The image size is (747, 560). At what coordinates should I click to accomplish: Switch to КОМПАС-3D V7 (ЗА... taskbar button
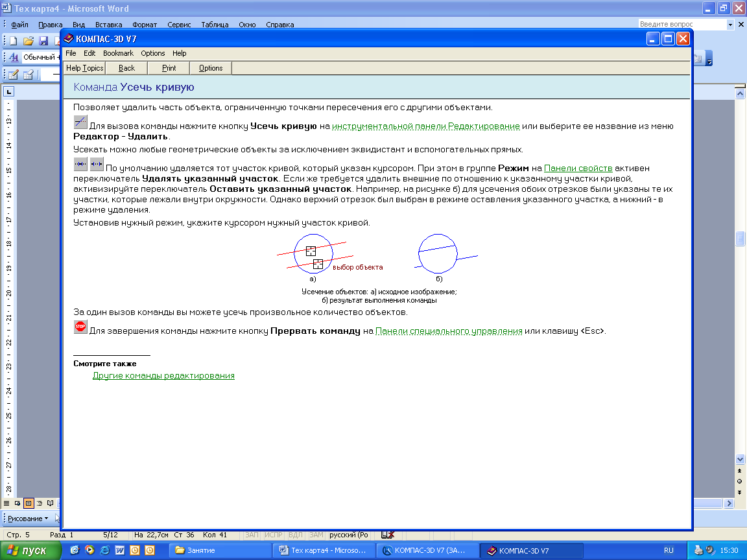point(427,550)
